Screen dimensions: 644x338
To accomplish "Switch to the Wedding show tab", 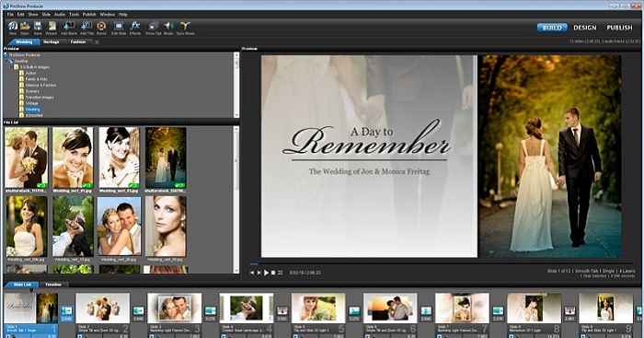I will point(24,42).
